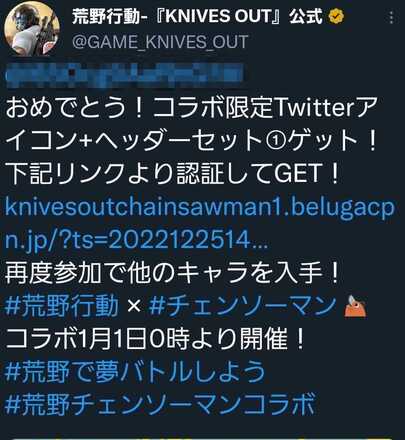Open the Knives Out profile avatar
The height and width of the screenshot is (440, 405).
[x=32, y=30]
